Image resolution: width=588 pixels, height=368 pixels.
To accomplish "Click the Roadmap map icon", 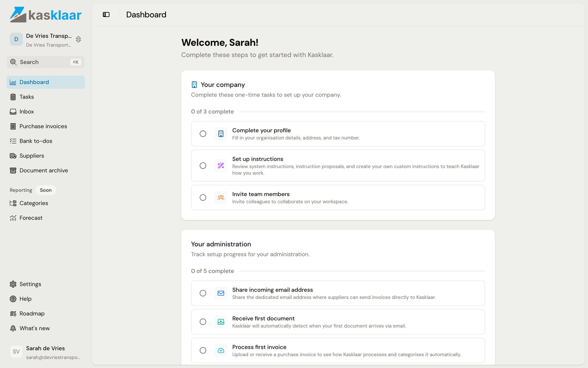I will pos(13,313).
